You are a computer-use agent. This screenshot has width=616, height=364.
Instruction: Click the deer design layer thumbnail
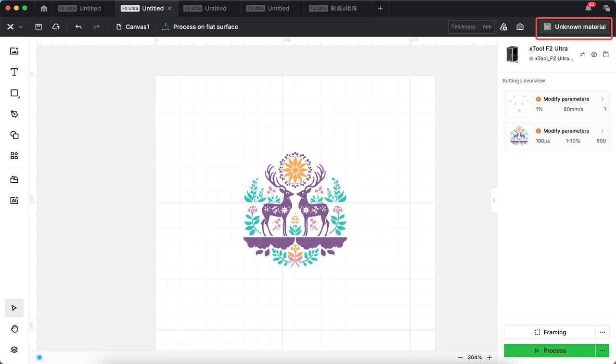pos(519,136)
